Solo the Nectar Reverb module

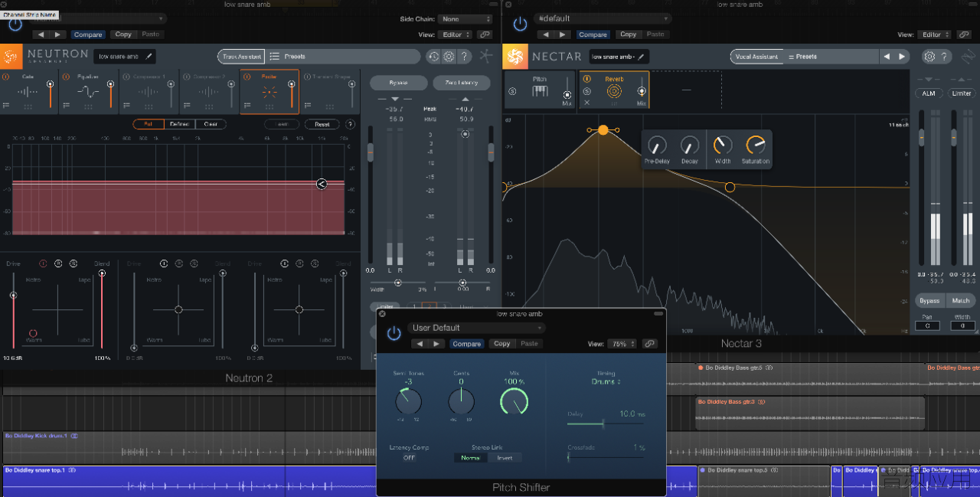pyautogui.click(x=587, y=91)
